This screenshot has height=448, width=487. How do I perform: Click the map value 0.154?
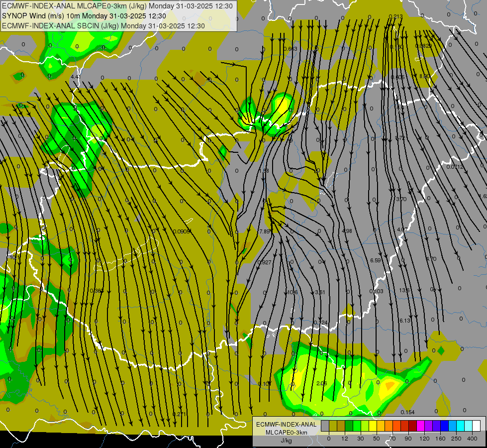[407, 412]
